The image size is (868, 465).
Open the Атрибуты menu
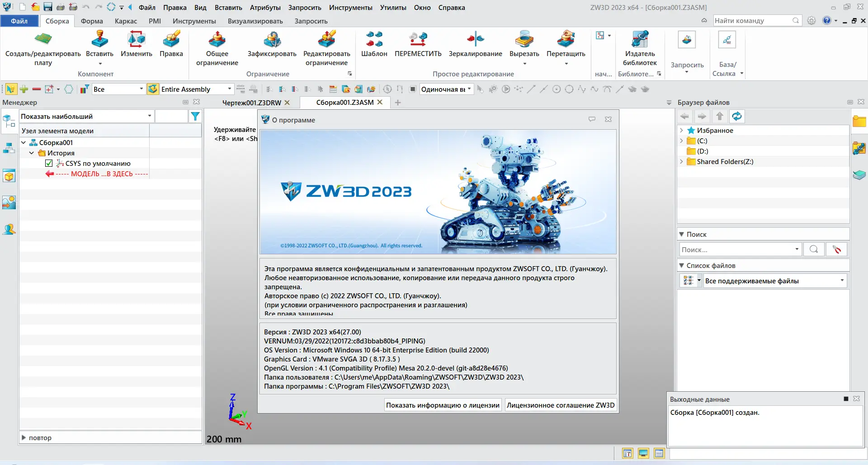[x=265, y=7]
